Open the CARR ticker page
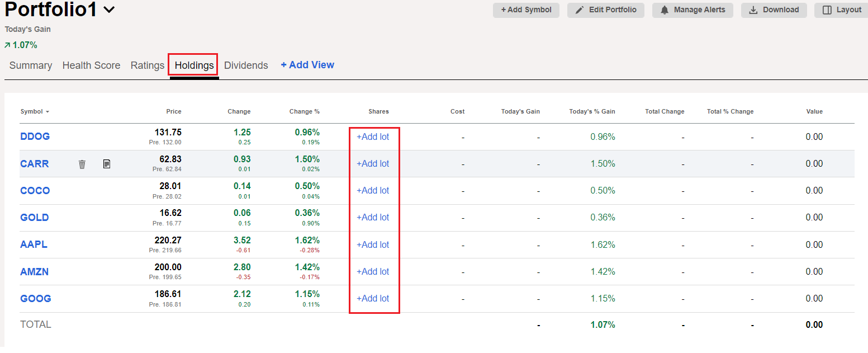868x353 pixels. (34, 163)
